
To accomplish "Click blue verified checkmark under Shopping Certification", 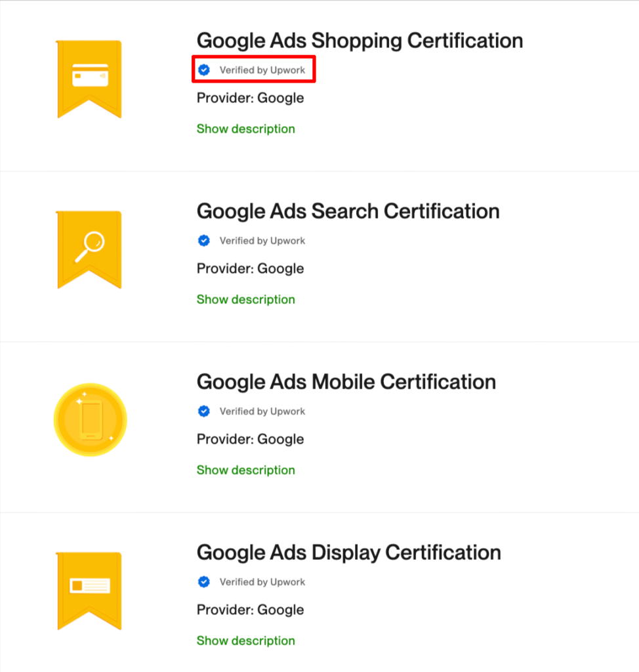I will coord(204,70).
